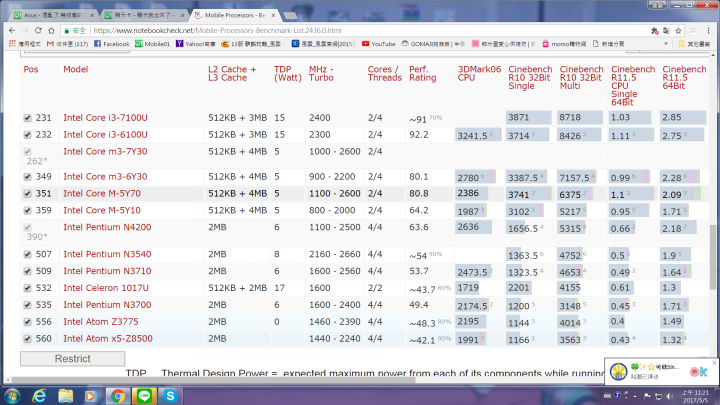Uncheck the Intel Pentium N3710 row checkbox
This screenshot has height=405, width=720.
coord(28,271)
